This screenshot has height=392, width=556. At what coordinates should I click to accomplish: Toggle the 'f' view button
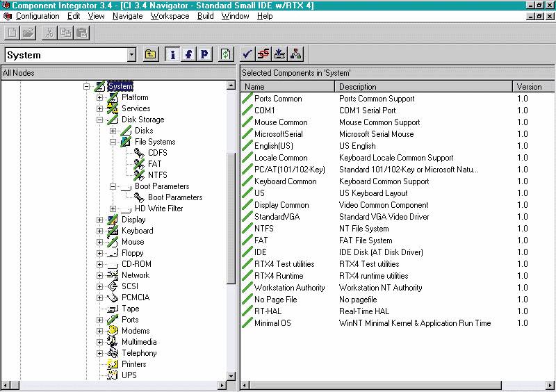tap(188, 54)
